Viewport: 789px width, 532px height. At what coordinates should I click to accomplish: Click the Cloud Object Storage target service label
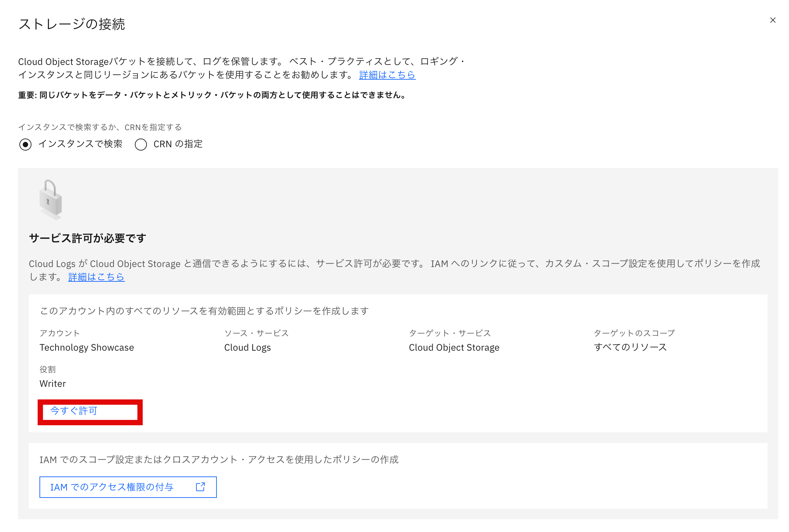454,347
